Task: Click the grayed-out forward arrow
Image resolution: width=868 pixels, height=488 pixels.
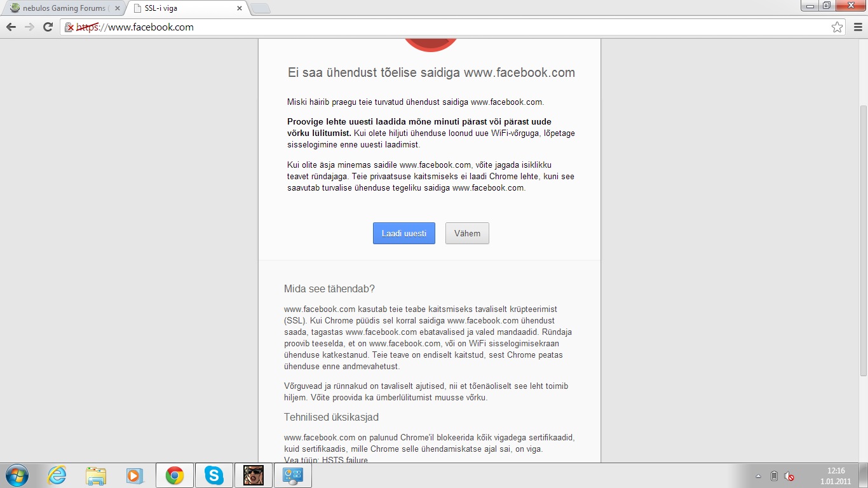Action: pyautogui.click(x=29, y=27)
